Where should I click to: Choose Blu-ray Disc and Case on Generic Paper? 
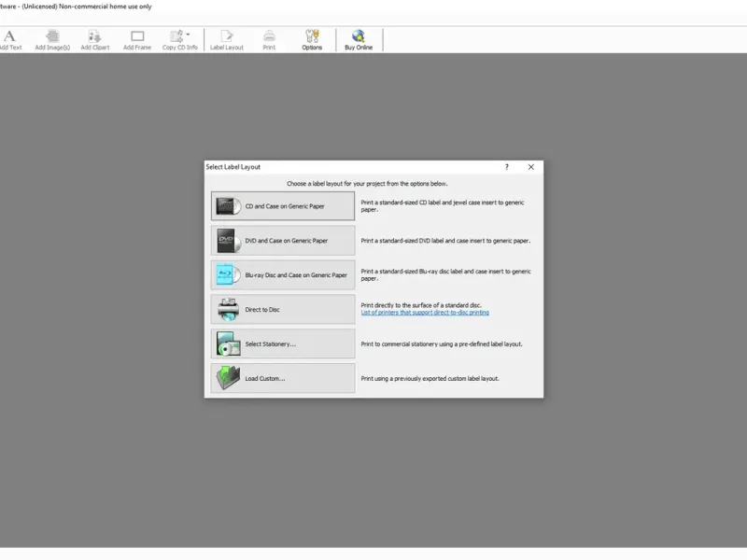pyautogui.click(x=283, y=274)
